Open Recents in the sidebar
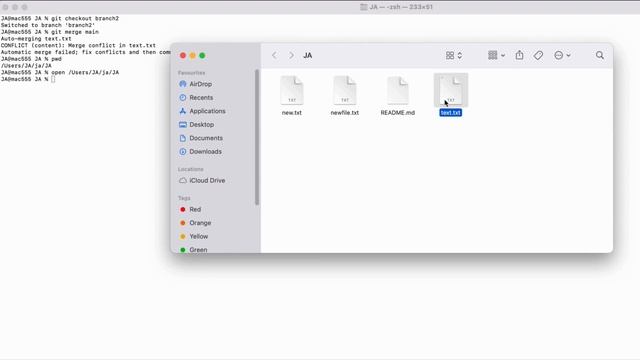 pyautogui.click(x=201, y=98)
